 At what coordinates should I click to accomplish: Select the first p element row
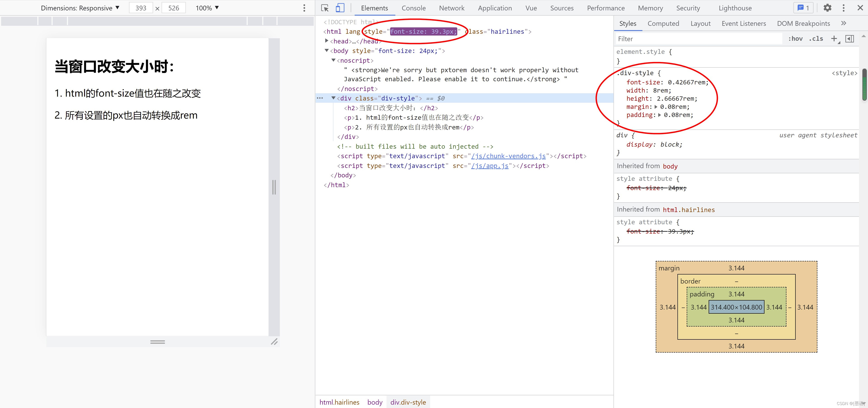[x=413, y=118]
